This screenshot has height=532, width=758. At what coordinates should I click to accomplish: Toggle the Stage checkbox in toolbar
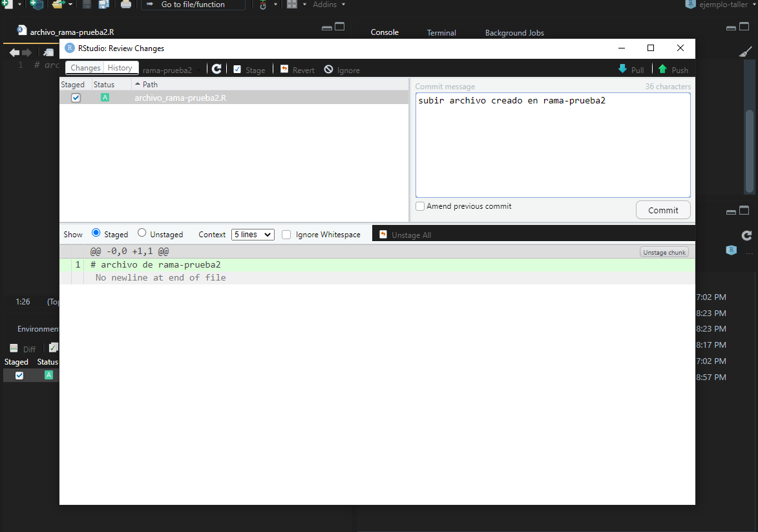[237, 69]
